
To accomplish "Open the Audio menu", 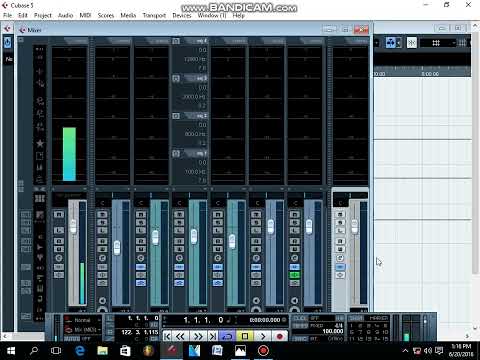I will click(x=65, y=15).
